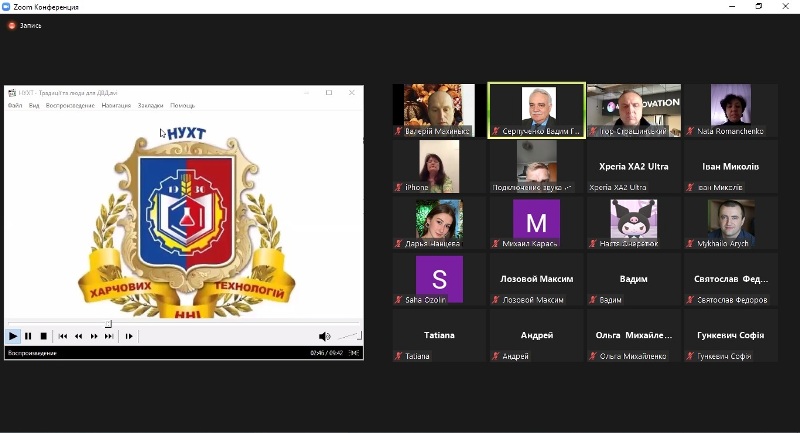The height and width of the screenshot is (433, 800).
Task: Close the media player window
Action: pyautogui.click(x=352, y=92)
